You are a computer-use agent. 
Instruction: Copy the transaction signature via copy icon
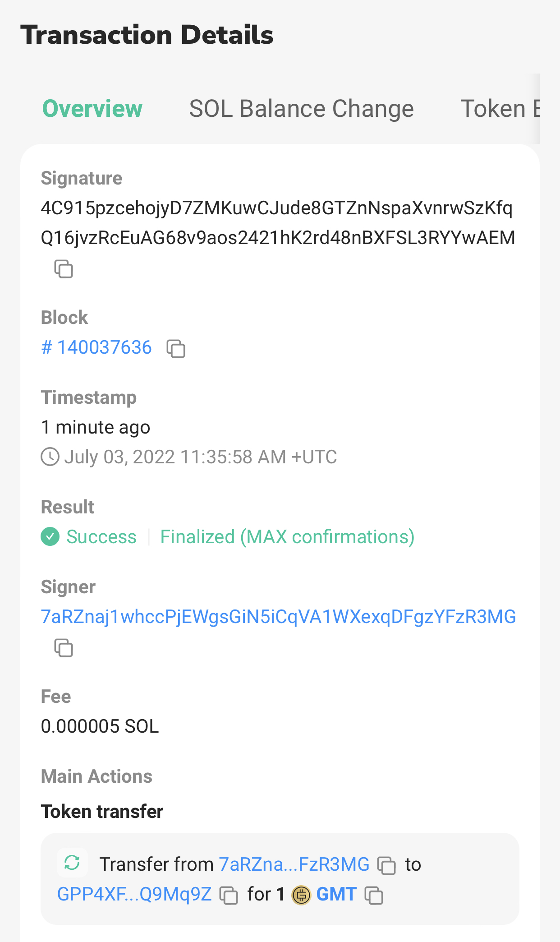pyautogui.click(x=64, y=269)
